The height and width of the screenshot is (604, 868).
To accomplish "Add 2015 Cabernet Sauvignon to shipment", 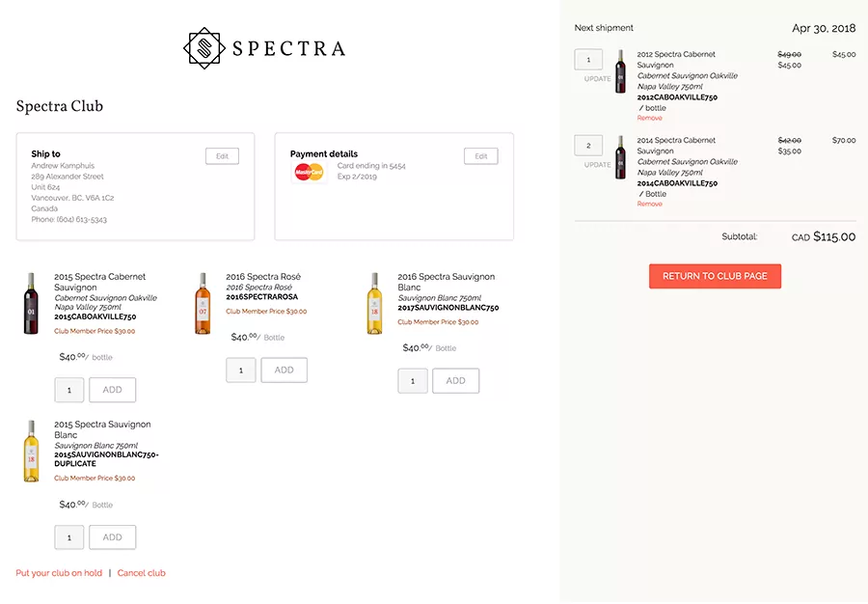I will tap(112, 390).
